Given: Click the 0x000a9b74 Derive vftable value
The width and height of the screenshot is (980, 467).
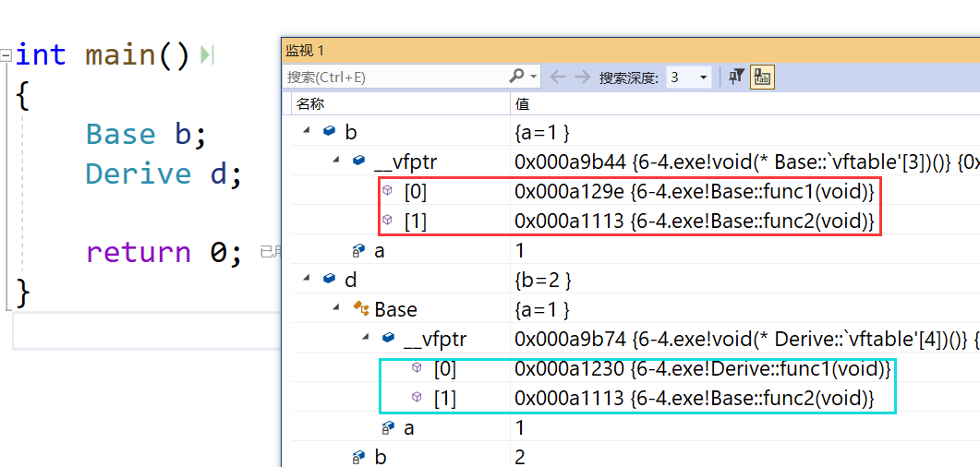Looking at the screenshot, I should tap(747, 339).
